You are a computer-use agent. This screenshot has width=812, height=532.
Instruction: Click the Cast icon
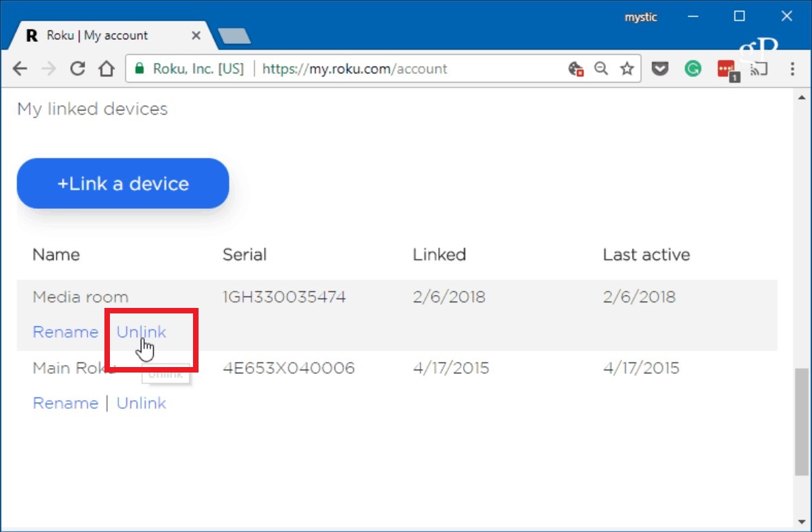[x=759, y=69]
